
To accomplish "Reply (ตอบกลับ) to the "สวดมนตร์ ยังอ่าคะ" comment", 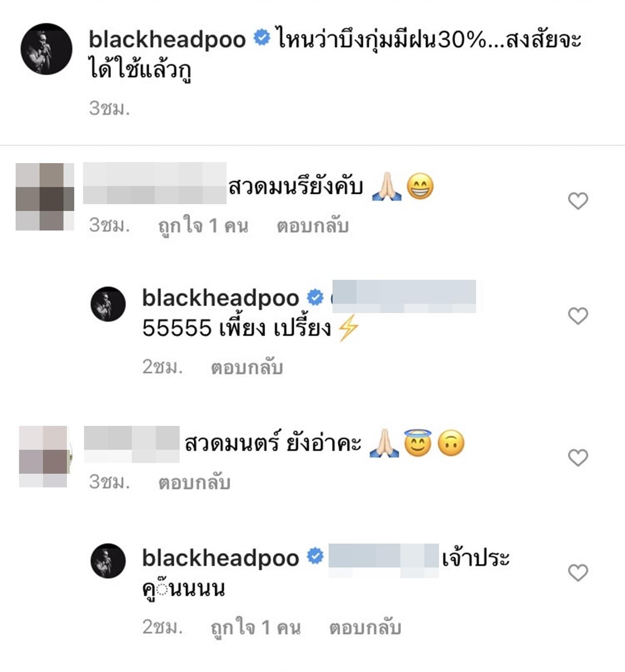I will (194, 483).
